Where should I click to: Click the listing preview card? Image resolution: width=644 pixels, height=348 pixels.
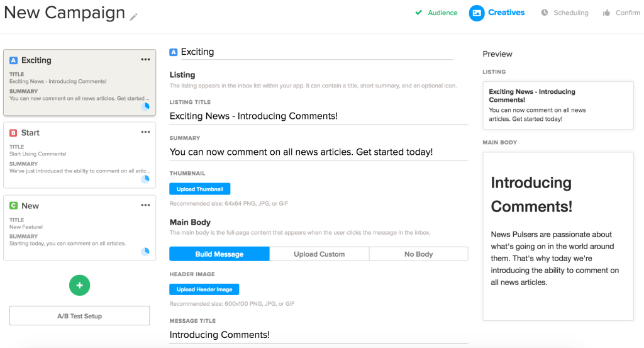click(x=558, y=106)
